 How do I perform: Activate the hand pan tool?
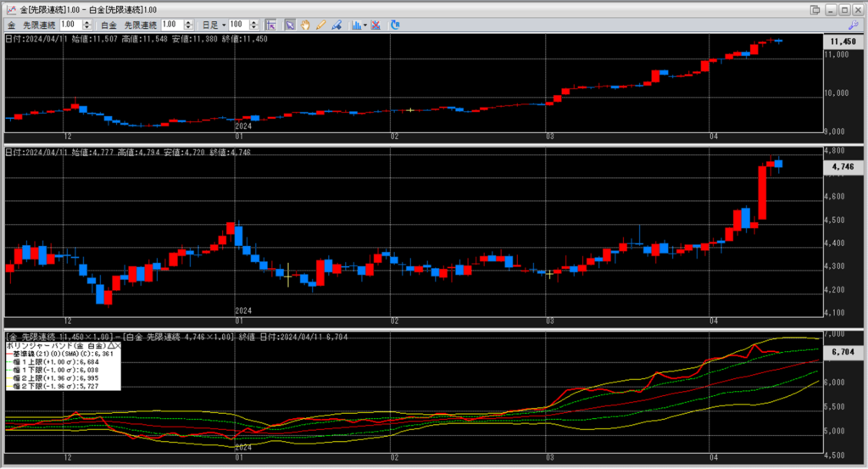tap(305, 25)
